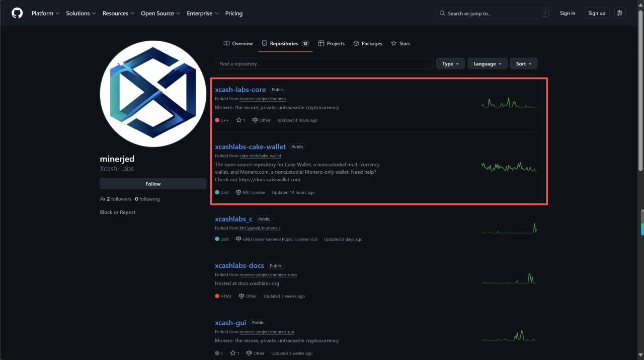Click the star count of xcash-gui
644x360 pixels.
[x=235, y=353]
